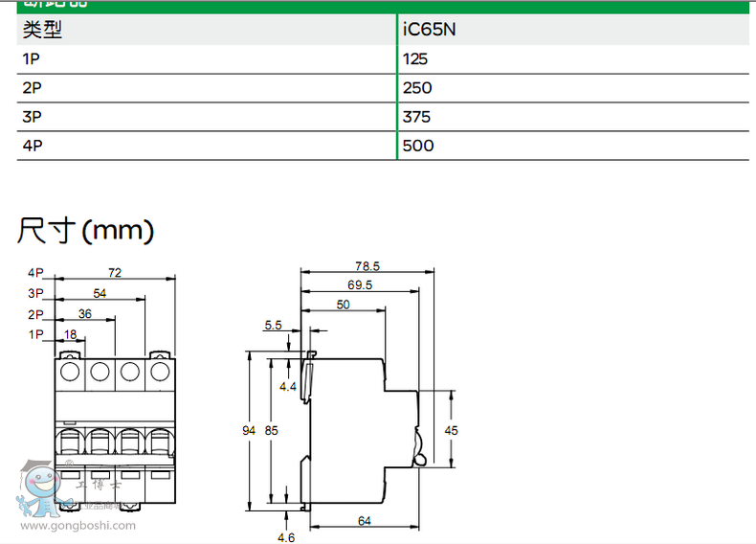This screenshot has height=544, width=756.
Task: Click the 1P row label in table
Action: coord(32,58)
